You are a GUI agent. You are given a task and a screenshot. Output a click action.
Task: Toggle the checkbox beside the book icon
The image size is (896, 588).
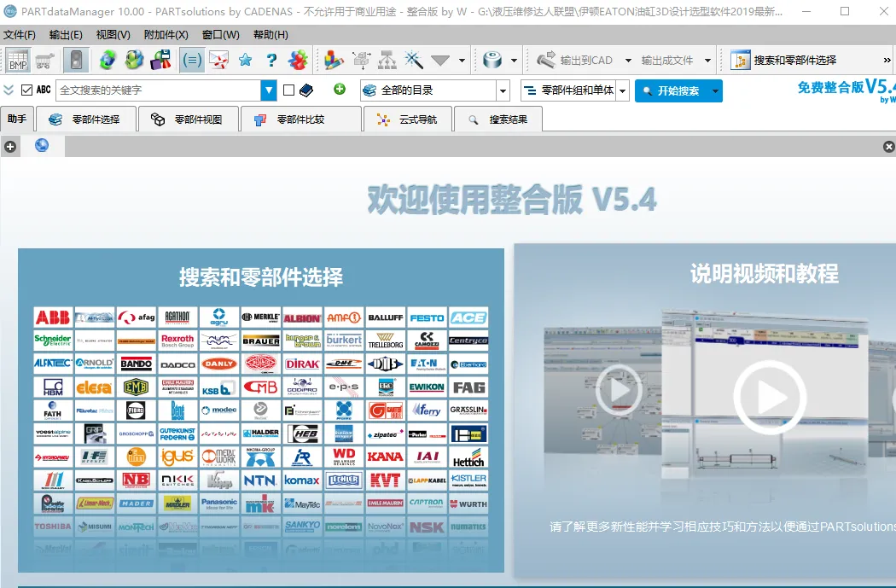[288, 90]
